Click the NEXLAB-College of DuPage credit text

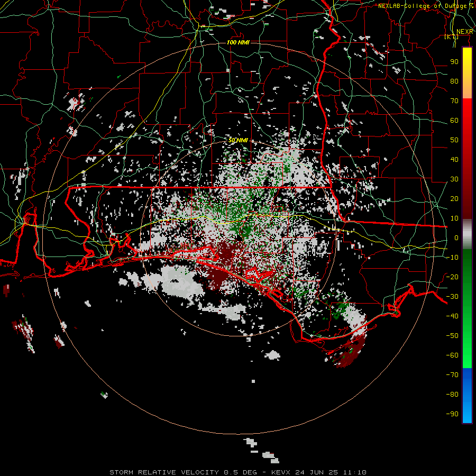425,6
